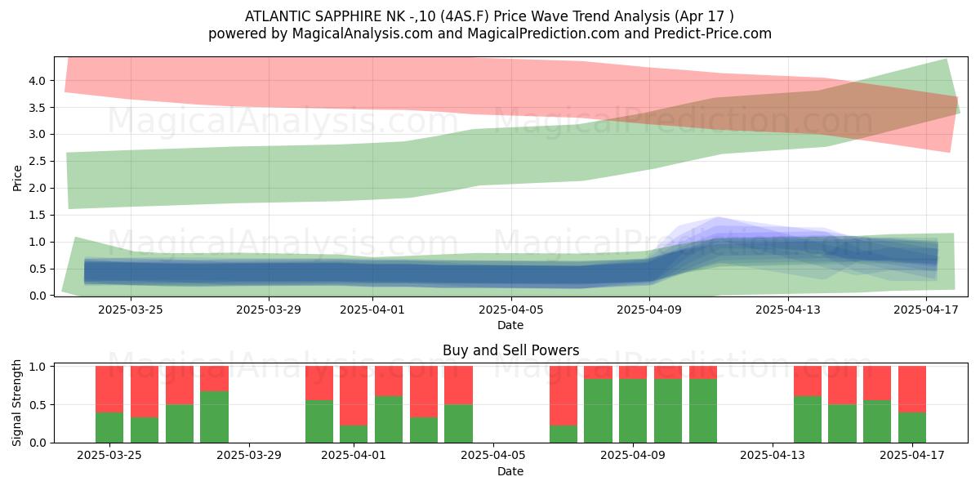Screen dimensions: 980x490
Task: Click 2025-04-13 date under the powers chart
Action: pos(773,457)
